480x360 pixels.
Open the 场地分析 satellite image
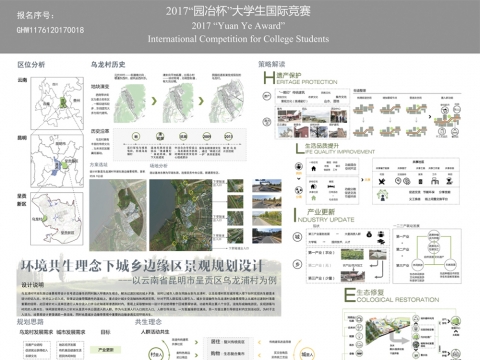point(180,215)
